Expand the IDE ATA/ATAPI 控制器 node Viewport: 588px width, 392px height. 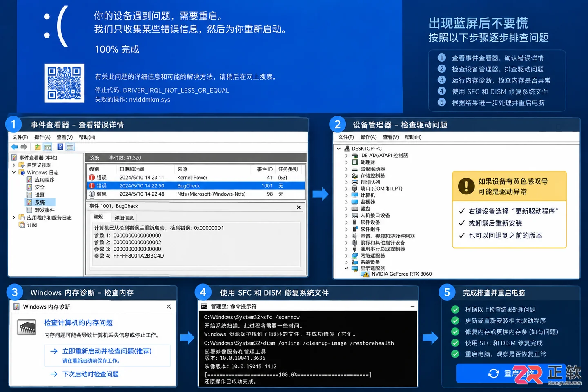[x=346, y=156]
